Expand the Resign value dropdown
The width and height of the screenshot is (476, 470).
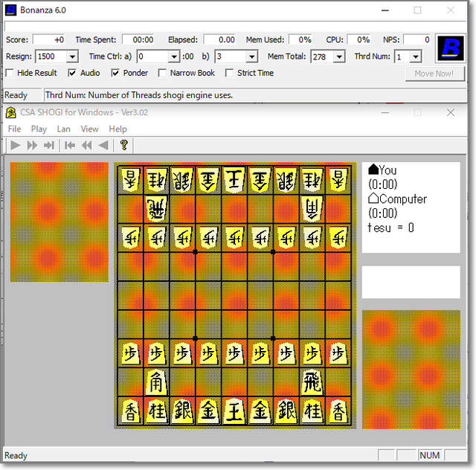tap(72, 57)
